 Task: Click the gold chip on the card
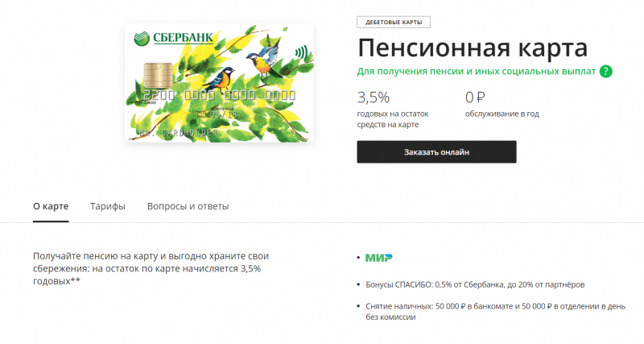[158, 76]
